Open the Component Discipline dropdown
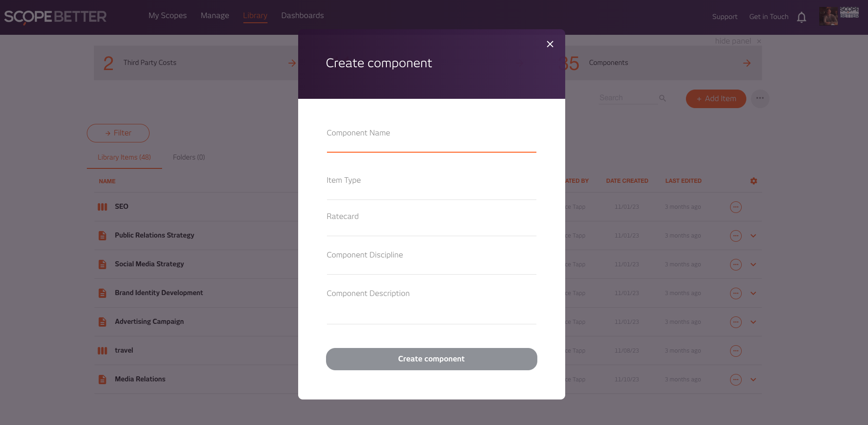Screen dimensions: 868x425 [431, 261]
